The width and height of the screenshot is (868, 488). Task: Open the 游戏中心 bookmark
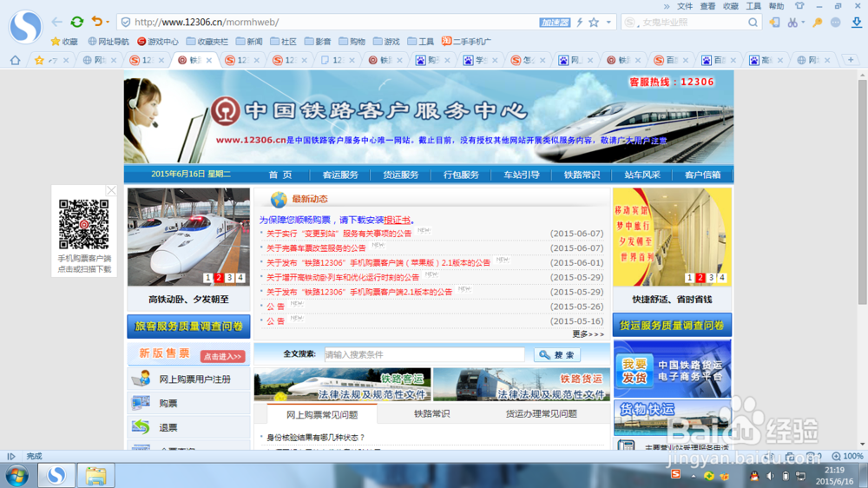point(158,42)
